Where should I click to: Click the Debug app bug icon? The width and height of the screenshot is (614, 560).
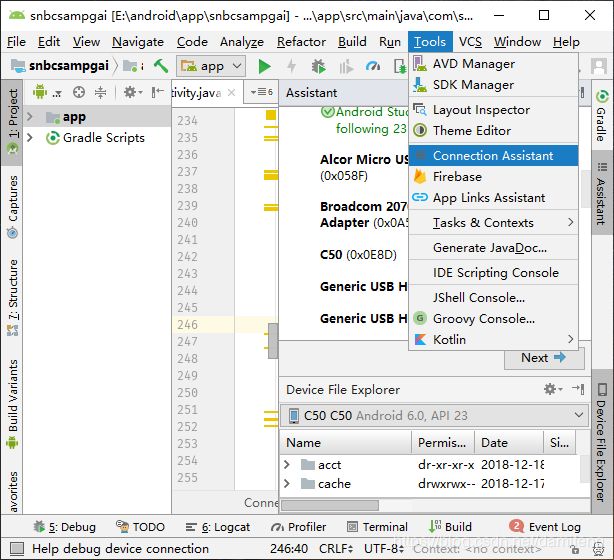click(318, 67)
